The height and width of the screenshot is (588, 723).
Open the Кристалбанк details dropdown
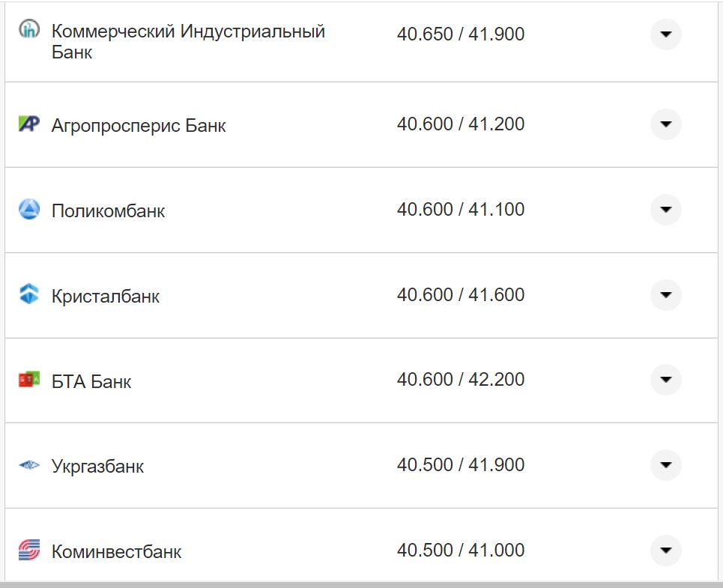point(665,295)
